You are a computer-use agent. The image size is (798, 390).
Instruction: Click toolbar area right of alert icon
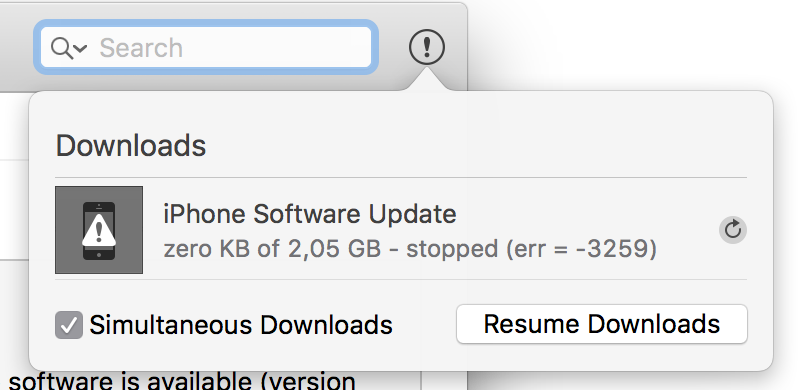[x=457, y=47]
